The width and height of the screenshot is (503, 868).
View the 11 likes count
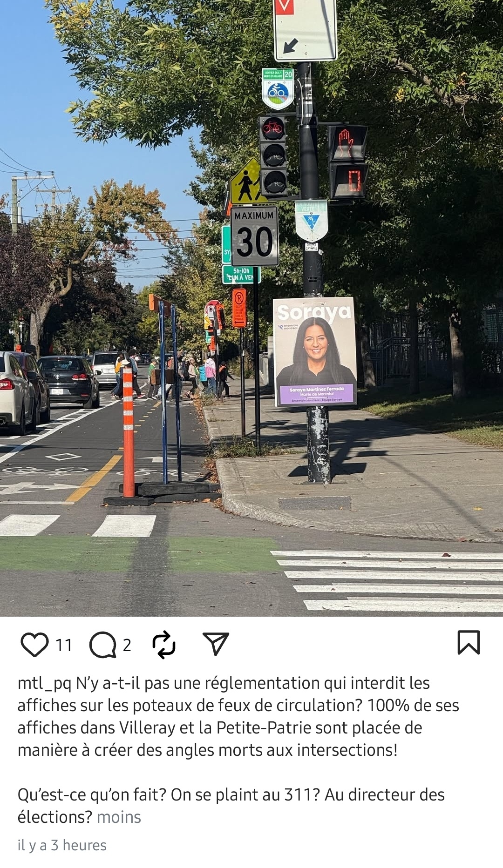pyautogui.click(x=64, y=645)
